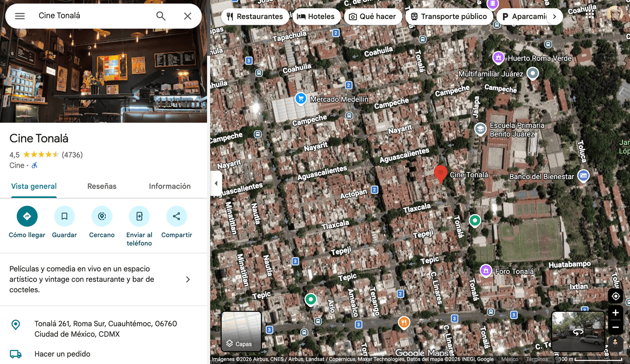Image resolution: width=630 pixels, height=364 pixels.
Task: Switch to Vista general tab
Action: (x=34, y=186)
